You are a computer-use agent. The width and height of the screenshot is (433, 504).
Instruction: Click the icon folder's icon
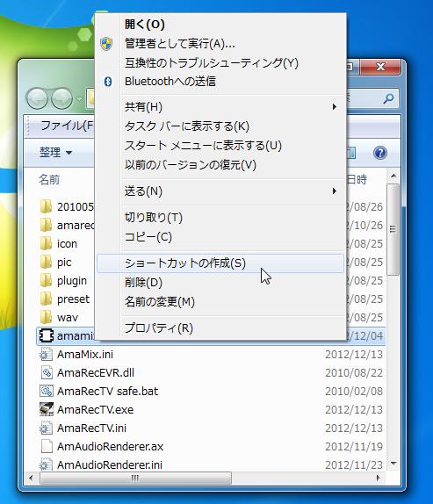46,243
